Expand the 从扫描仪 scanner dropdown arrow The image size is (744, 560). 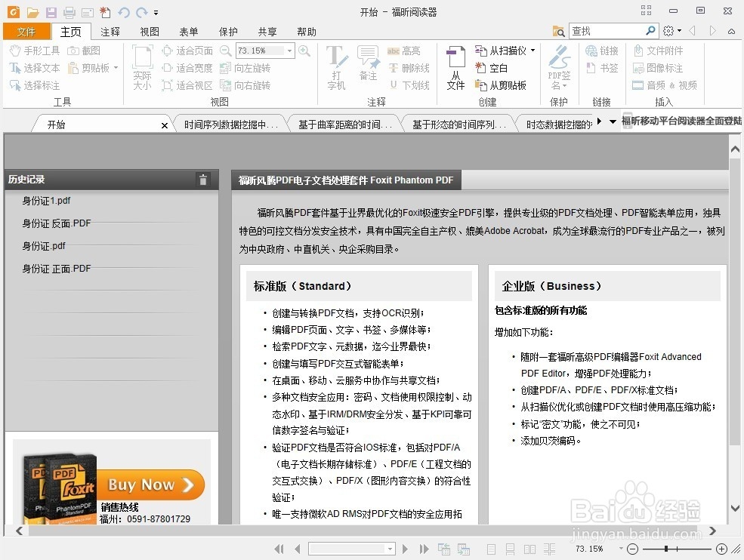click(533, 50)
